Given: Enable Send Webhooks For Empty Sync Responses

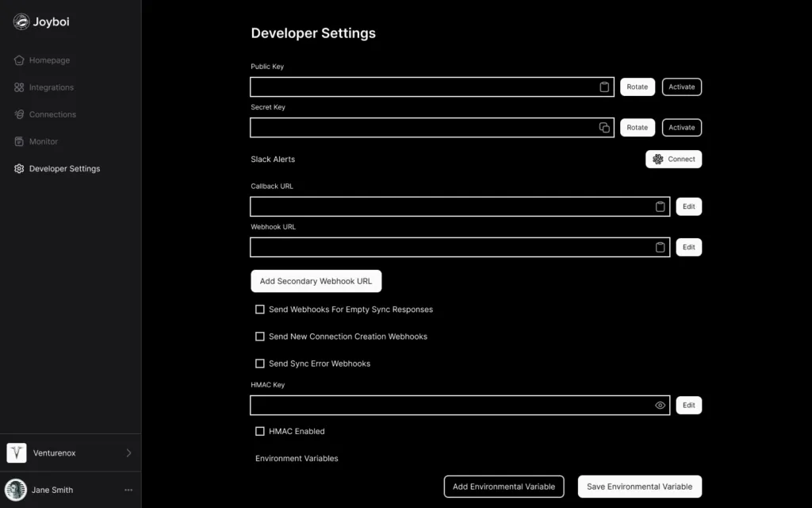Looking at the screenshot, I should pos(260,310).
